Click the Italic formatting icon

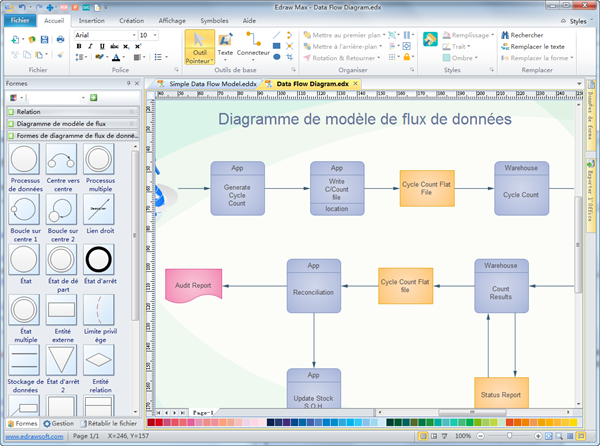[x=90, y=46]
